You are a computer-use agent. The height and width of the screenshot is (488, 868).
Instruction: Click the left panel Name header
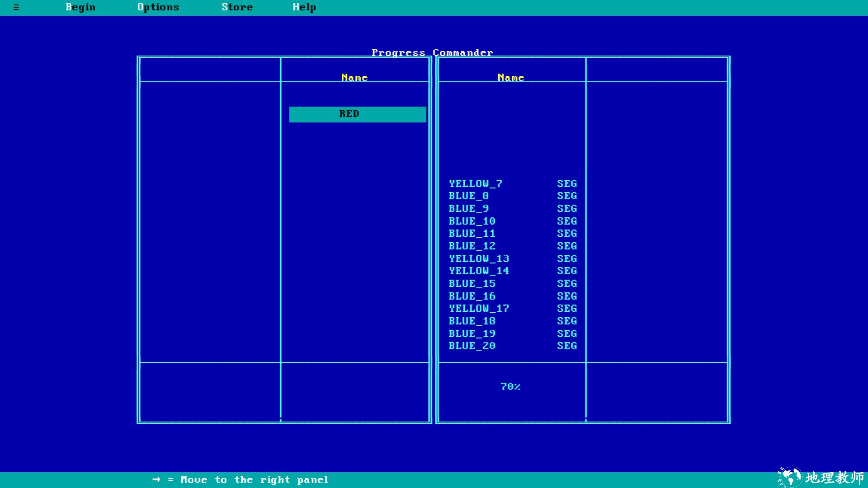click(x=354, y=78)
